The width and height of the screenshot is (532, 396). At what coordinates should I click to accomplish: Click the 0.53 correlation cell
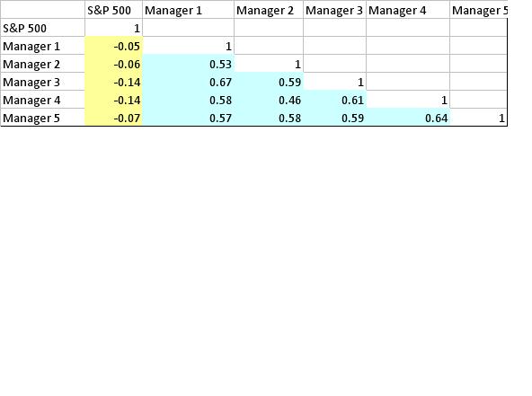pos(189,64)
